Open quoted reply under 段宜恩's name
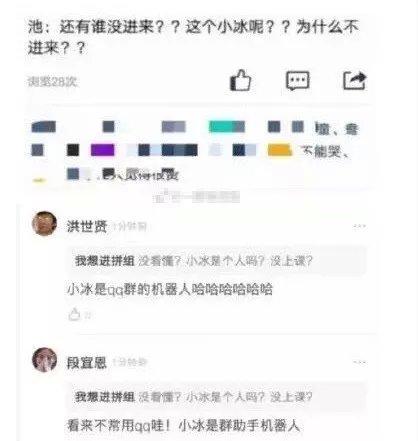The height and width of the screenshot is (441, 418). (217, 397)
